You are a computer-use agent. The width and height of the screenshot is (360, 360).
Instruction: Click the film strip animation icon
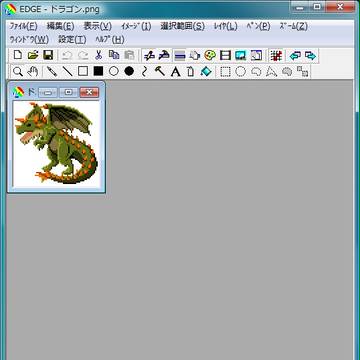click(226, 55)
